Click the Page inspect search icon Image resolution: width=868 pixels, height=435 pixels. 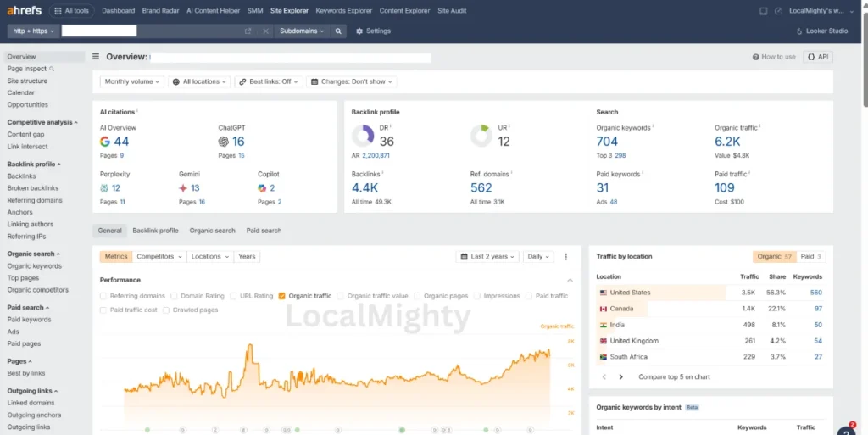[52, 70]
